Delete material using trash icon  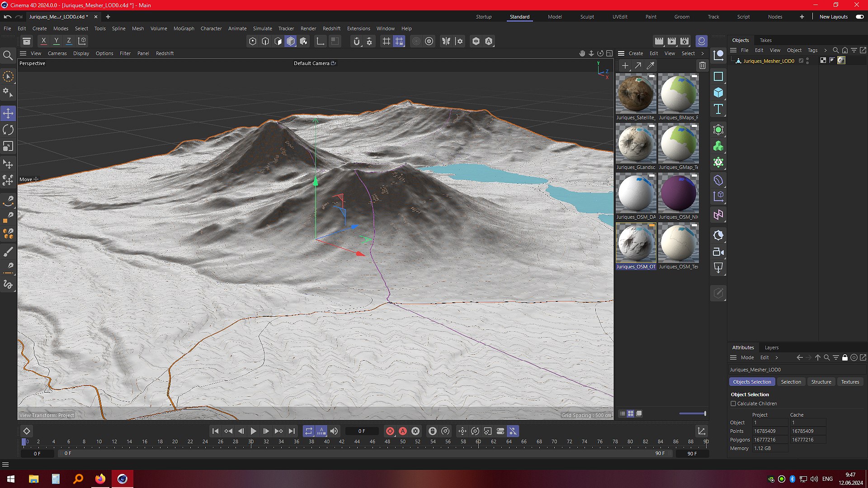(702, 66)
